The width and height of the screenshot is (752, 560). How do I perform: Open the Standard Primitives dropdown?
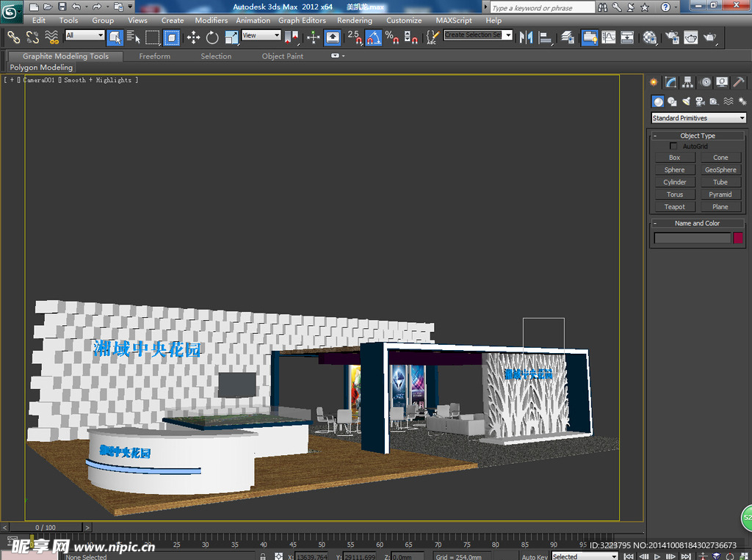coord(698,118)
